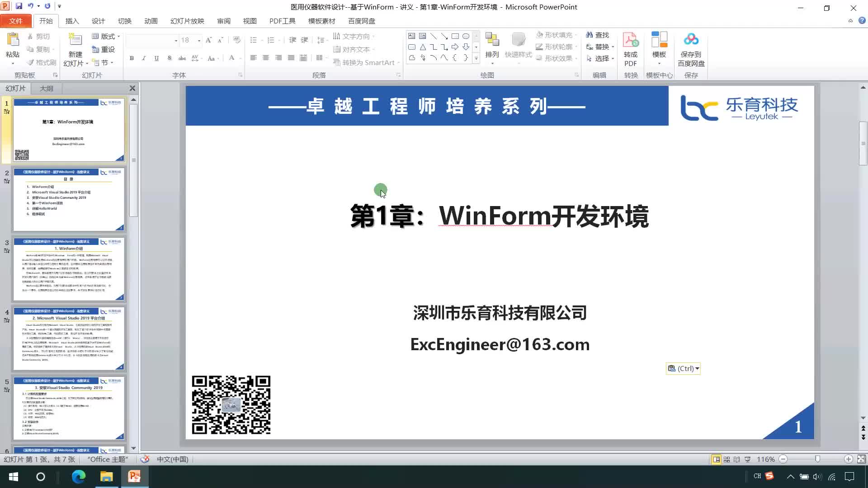Click the clear formatting icon
The width and height of the screenshot is (868, 488).
point(237,40)
